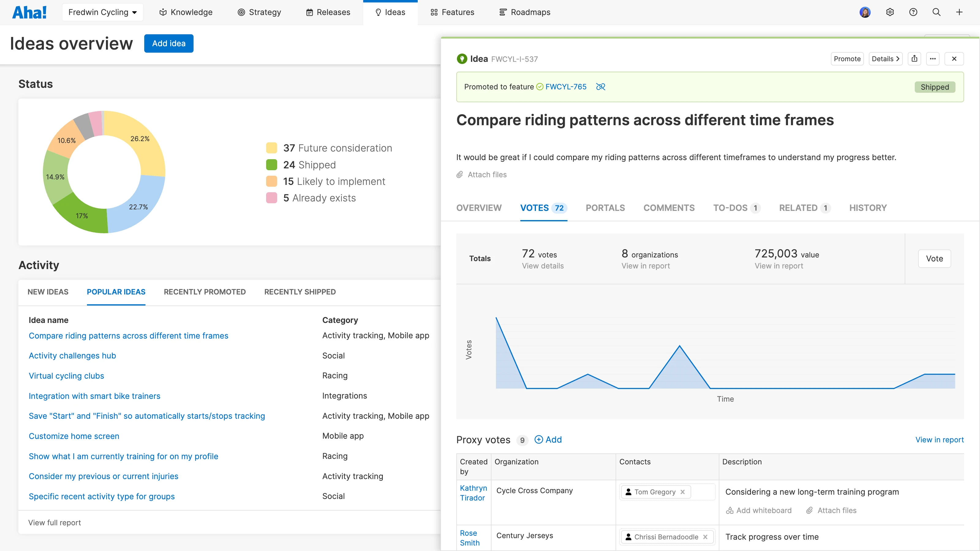Screen dimensions: 980x551
Task: Click the Add idea button
Action: [168, 43]
